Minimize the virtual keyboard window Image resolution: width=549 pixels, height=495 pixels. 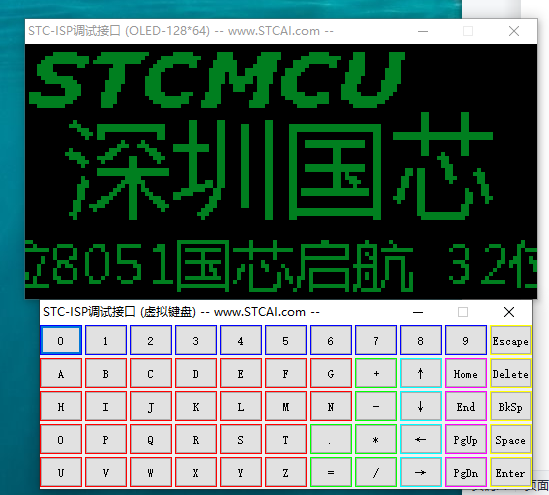(418, 312)
